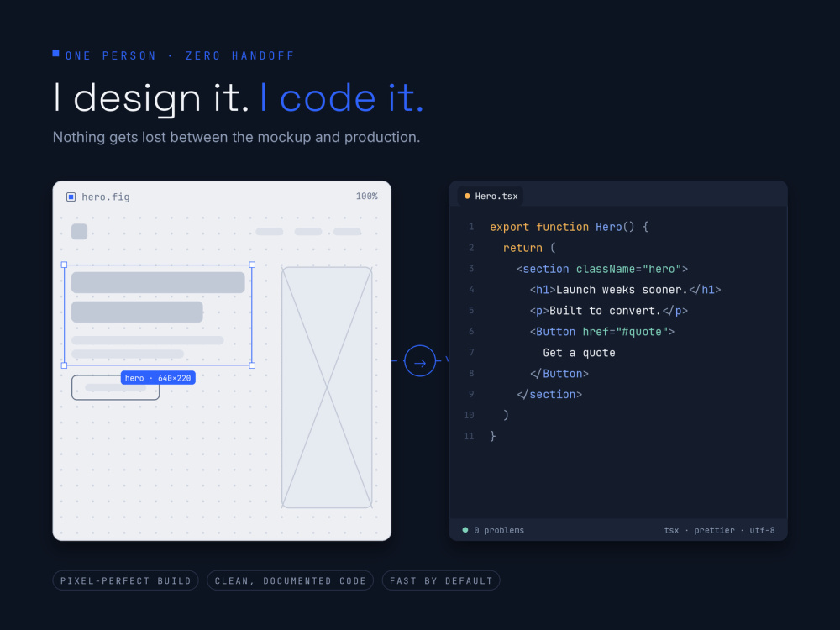The height and width of the screenshot is (630, 840).
Task: Select the hero · 640×220 size label
Action: coord(158,378)
